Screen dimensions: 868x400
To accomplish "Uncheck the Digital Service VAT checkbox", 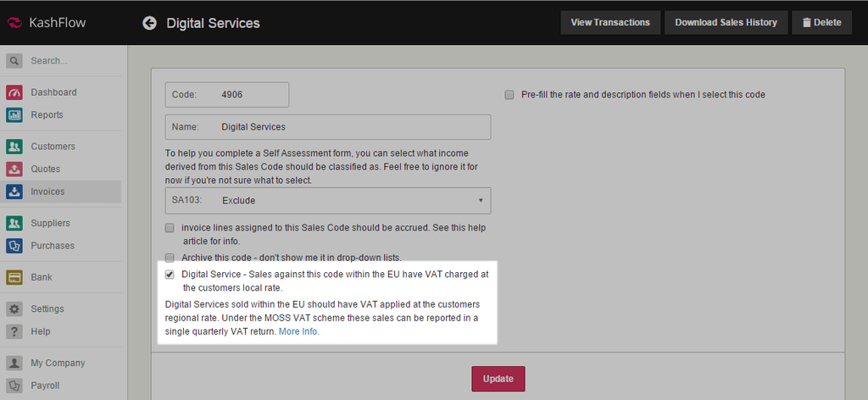I will (170, 275).
